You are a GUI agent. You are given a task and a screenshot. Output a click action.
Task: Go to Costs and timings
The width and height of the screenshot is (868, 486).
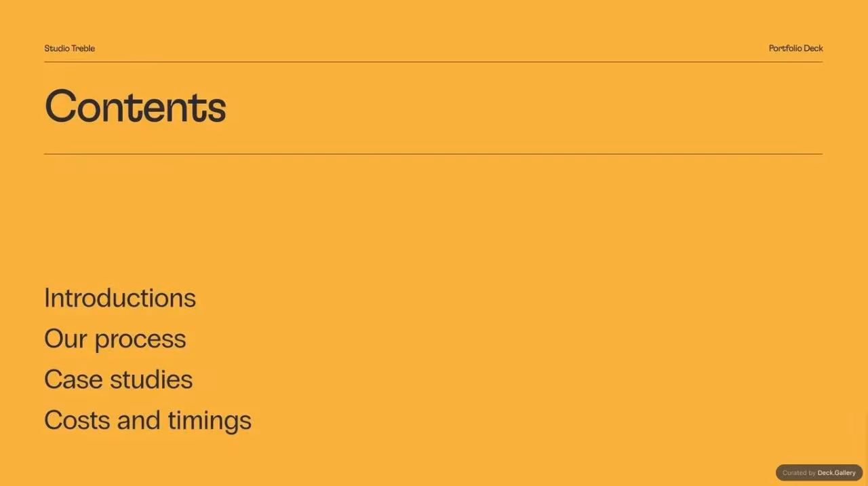(148, 420)
